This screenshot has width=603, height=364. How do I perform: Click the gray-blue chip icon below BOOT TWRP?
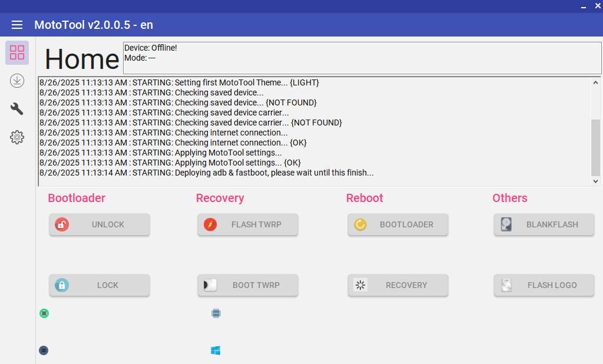(x=216, y=313)
